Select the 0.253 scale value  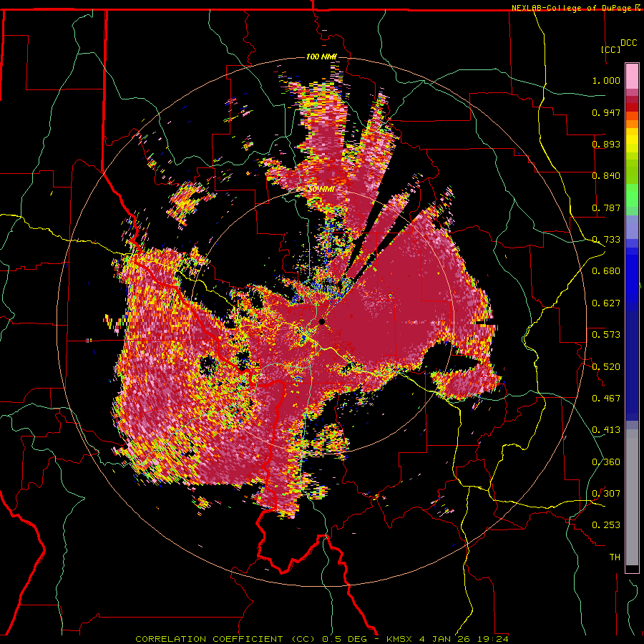606,525
